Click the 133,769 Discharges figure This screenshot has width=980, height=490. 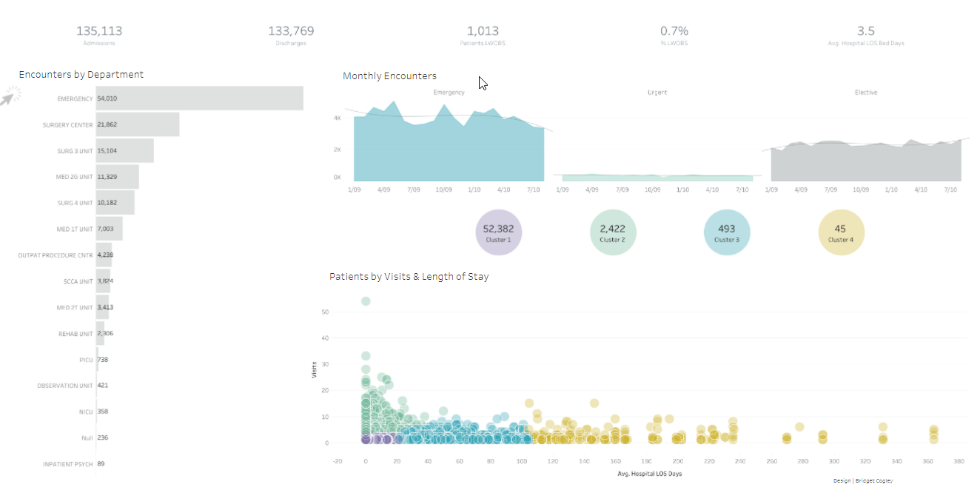[291, 35]
